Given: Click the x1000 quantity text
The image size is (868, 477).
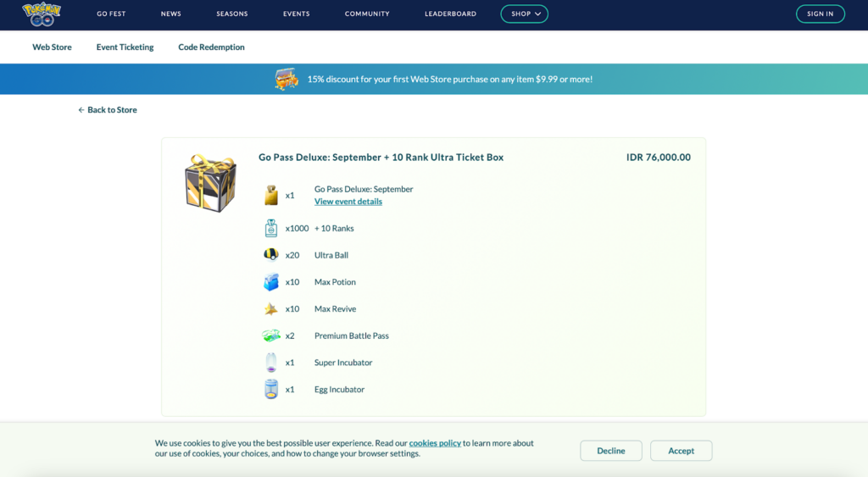Looking at the screenshot, I should [x=297, y=228].
